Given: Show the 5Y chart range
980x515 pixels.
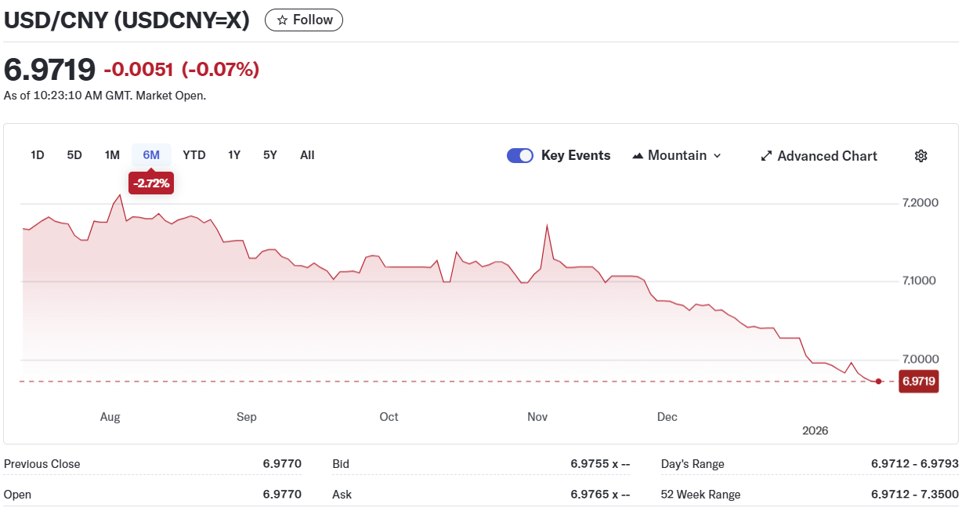Looking at the screenshot, I should 270,155.
